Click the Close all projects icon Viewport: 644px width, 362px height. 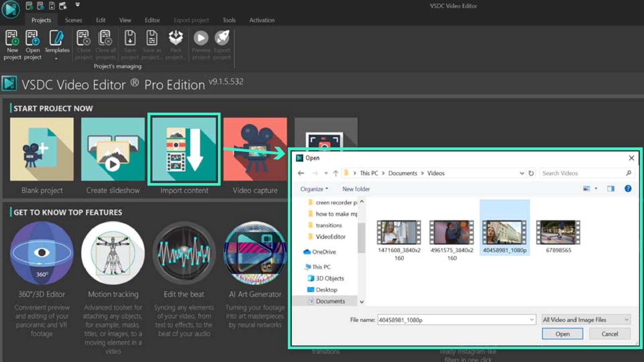click(x=105, y=44)
